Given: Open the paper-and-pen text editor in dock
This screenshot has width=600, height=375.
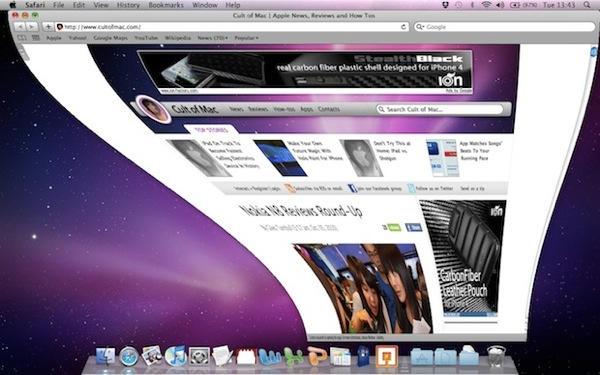Looking at the screenshot, I should coord(222,356).
